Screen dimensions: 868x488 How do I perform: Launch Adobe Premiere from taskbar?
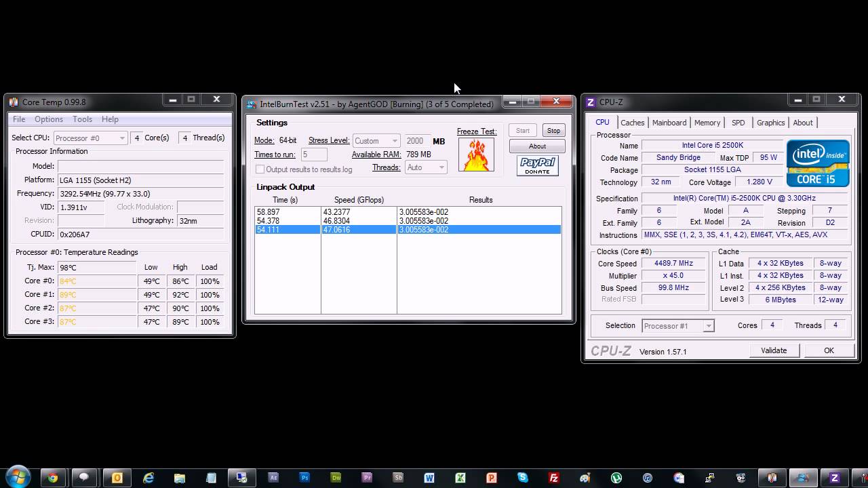367,477
